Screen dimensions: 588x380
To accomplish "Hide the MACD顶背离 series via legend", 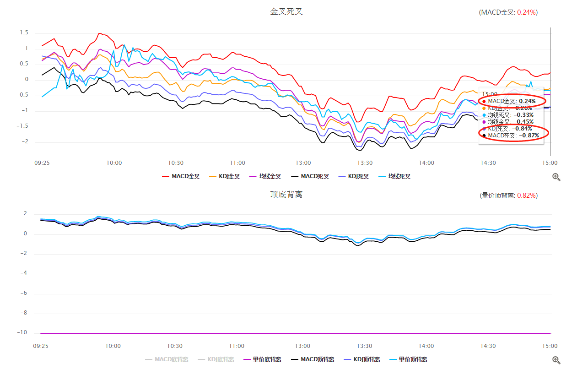I will [x=313, y=359].
